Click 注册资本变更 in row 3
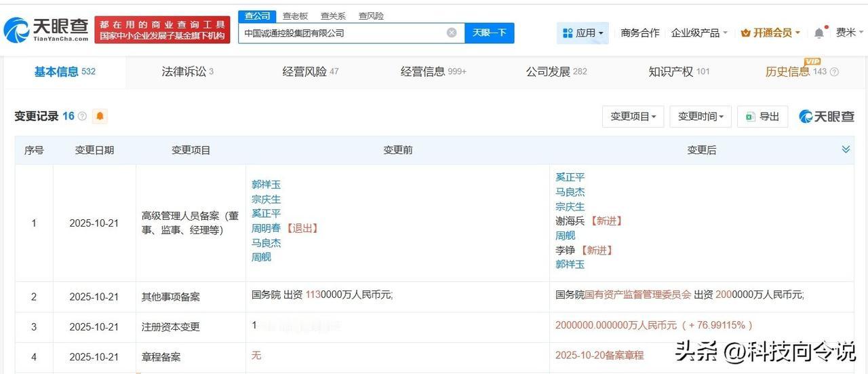 pyautogui.click(x=171, y=326)
